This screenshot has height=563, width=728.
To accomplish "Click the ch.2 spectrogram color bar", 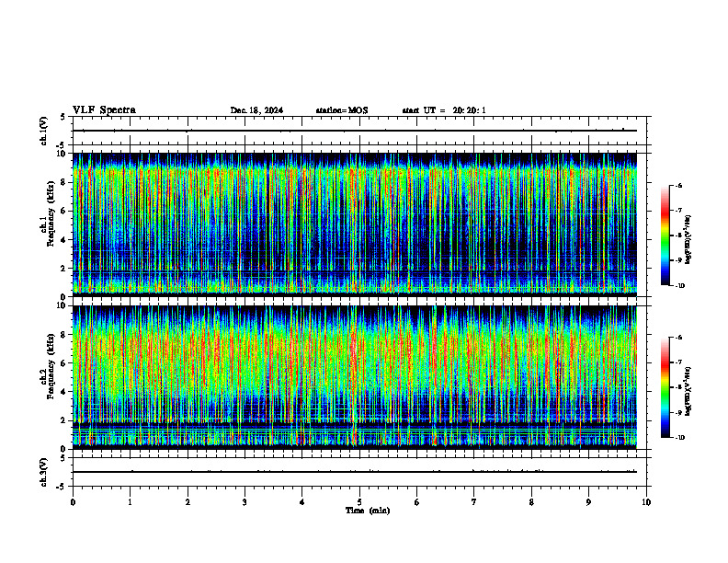I will tap(665, 387).
